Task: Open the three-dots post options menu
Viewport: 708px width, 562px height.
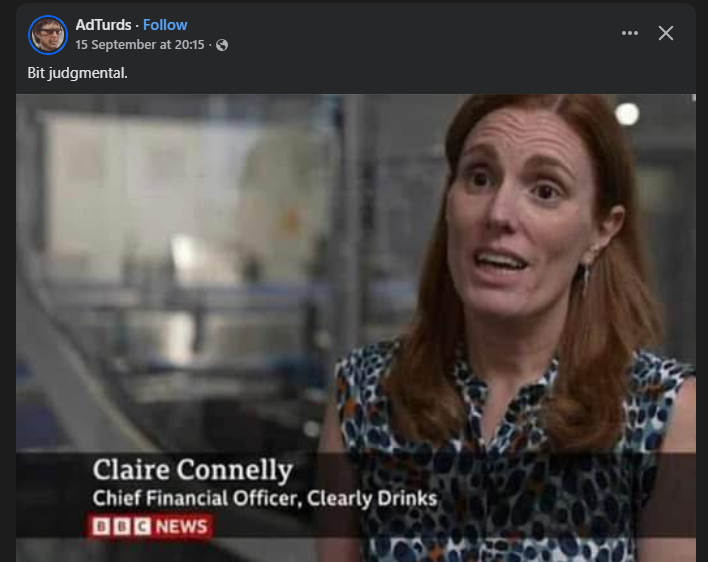Action: click(x=629, y=33)
